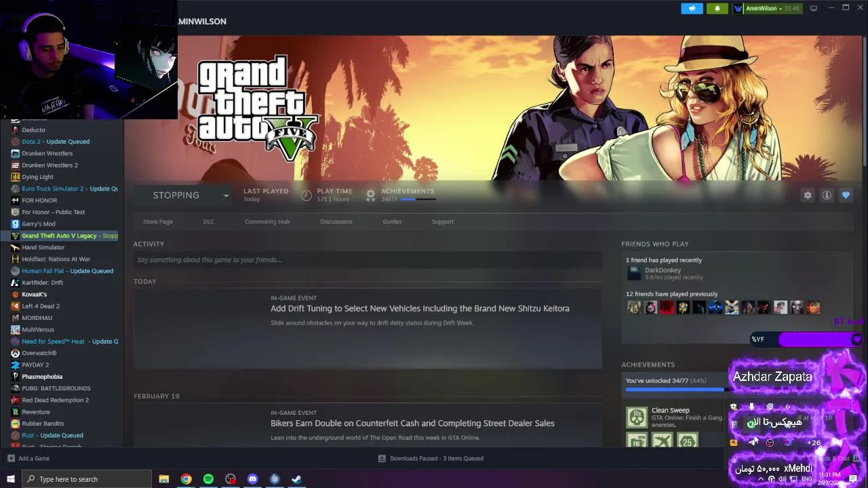Click the Windows taskbar search box
This screenshot has width=868, height=488.
point(87,479)
